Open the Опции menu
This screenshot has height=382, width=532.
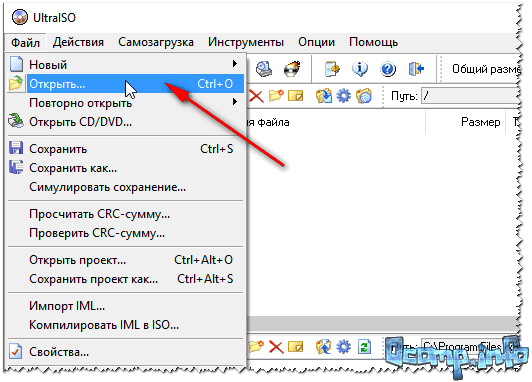click(316, 42)
